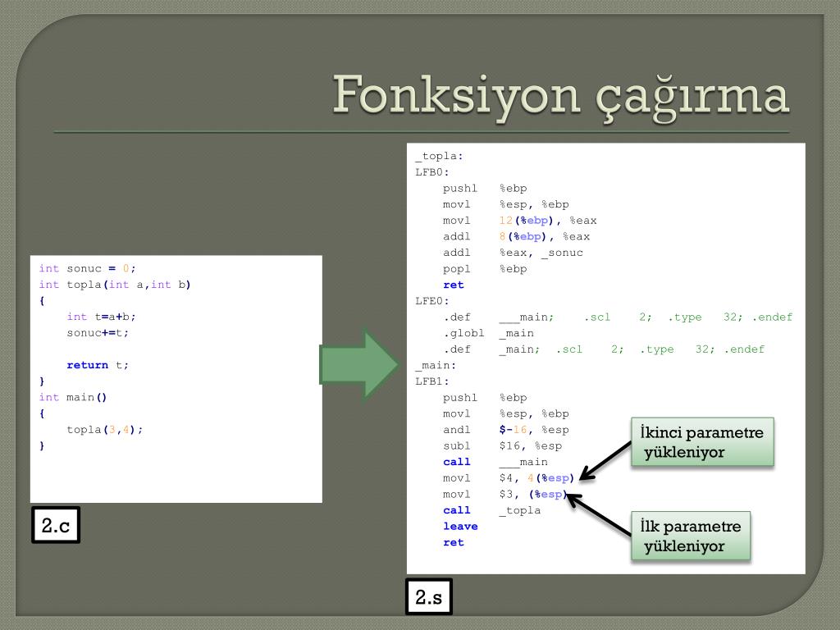Click the line "int topla(int a,int b)"
The image size is (840, 630).
click(115, 285)
